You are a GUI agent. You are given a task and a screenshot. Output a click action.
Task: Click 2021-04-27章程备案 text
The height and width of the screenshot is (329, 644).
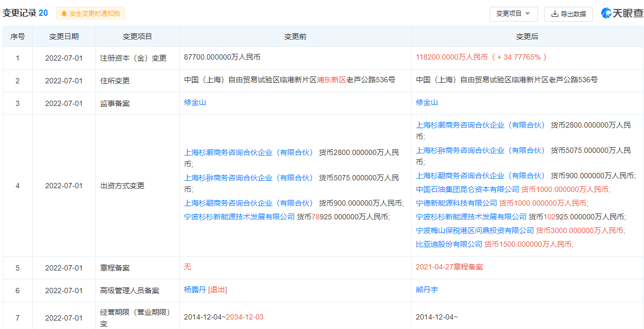click(x=449, y=267)
